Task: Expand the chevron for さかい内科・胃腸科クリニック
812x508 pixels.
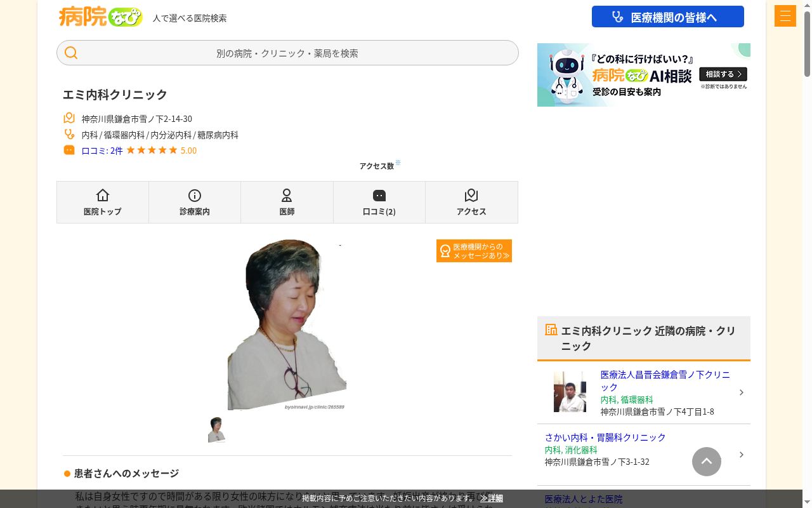Action: pyautogui.click(x=741, y=455)
